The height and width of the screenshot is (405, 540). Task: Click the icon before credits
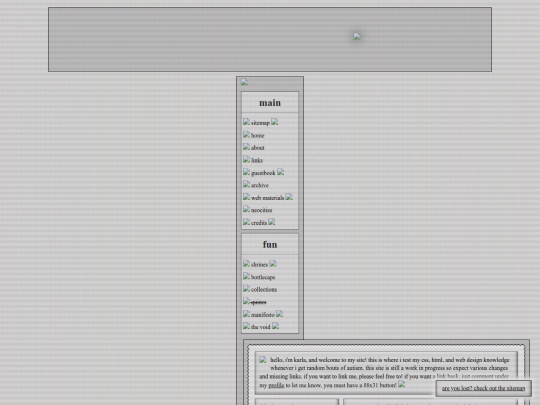[246, 222]
